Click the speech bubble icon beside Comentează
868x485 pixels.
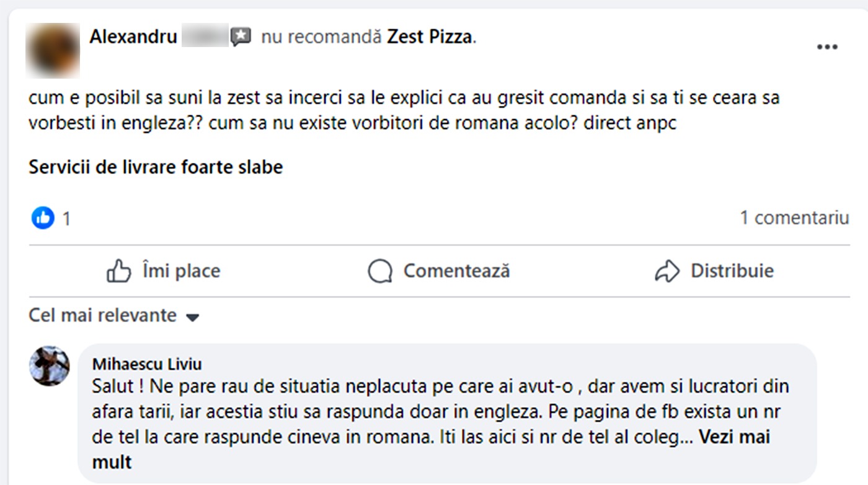pos(380,271)
